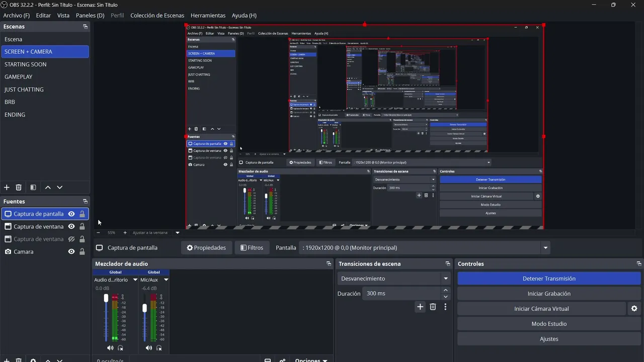Open scene filters icon below the scenes list
Screen dimensions: 644x362
(x=33, y=188)
